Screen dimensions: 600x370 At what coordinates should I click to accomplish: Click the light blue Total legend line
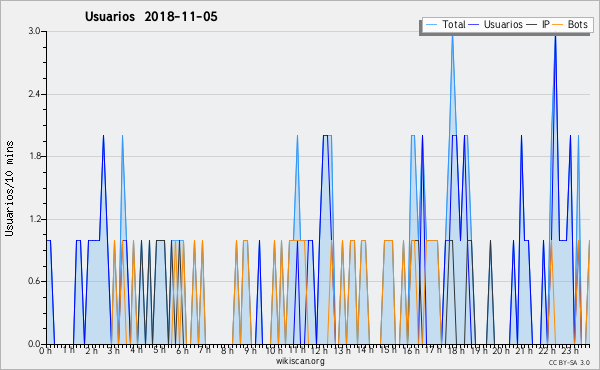(431, 25)
